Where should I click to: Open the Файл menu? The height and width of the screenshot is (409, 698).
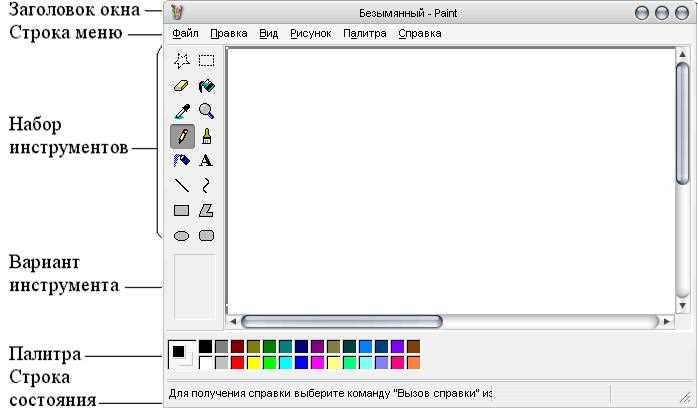click(185, 33)
